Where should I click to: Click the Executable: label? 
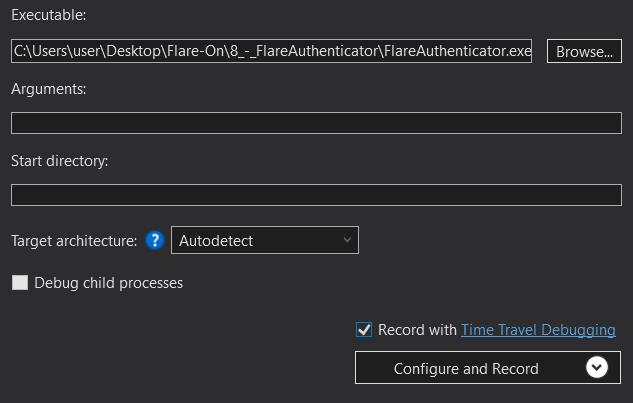(48, 17)
